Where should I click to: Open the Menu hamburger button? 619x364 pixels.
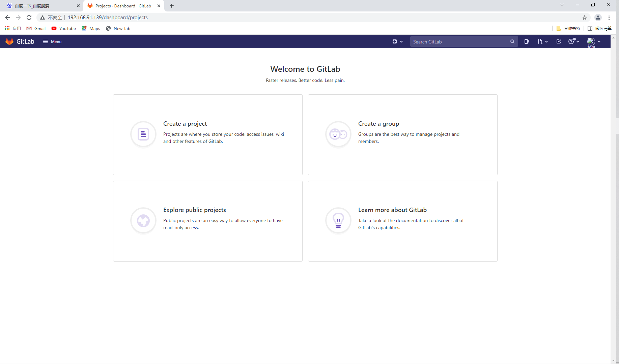[52, 41]
